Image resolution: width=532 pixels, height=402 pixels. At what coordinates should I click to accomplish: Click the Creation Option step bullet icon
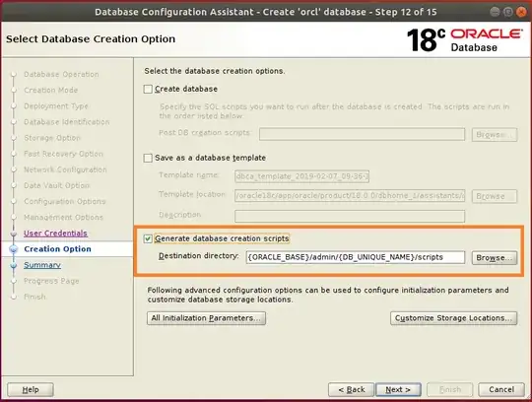click(14, 249)
